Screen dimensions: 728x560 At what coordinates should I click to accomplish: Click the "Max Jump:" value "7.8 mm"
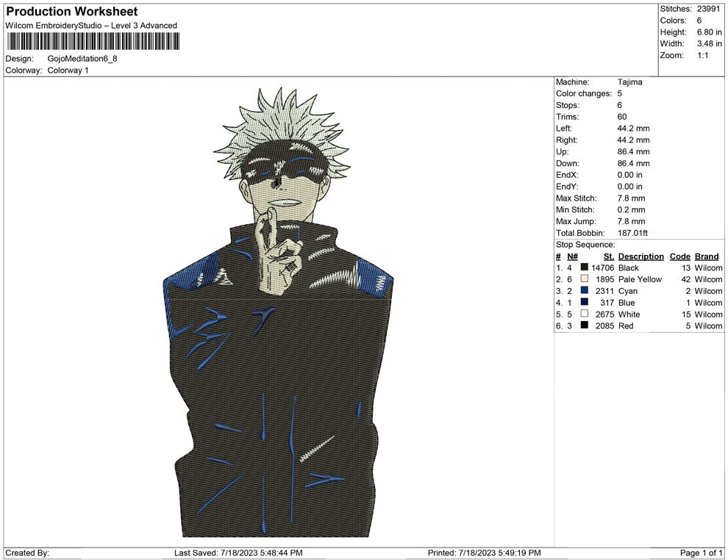pyautogui.click(x=631, y=221)
